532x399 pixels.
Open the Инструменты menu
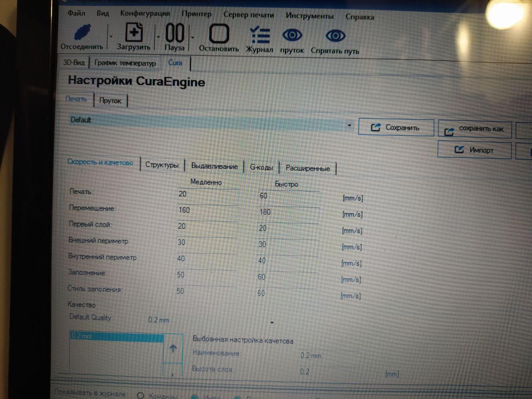tap(310, 16)
